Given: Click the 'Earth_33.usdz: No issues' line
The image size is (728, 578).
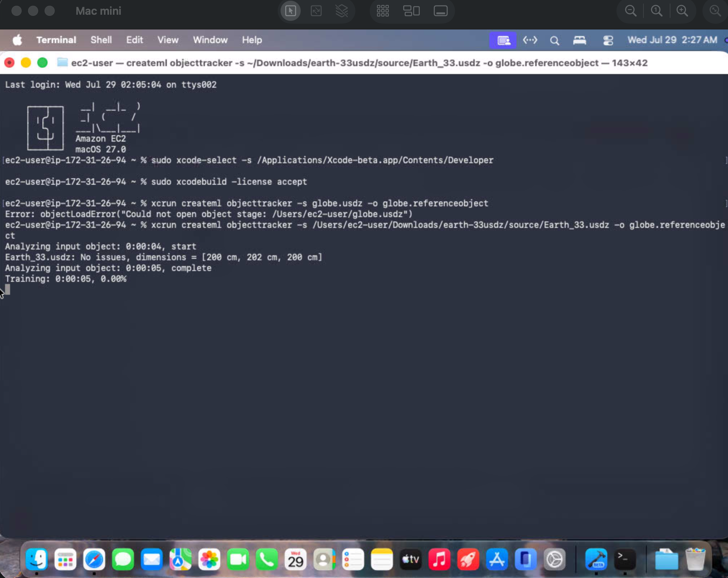Looking at the screenshot, I should (x=164, y=257).
